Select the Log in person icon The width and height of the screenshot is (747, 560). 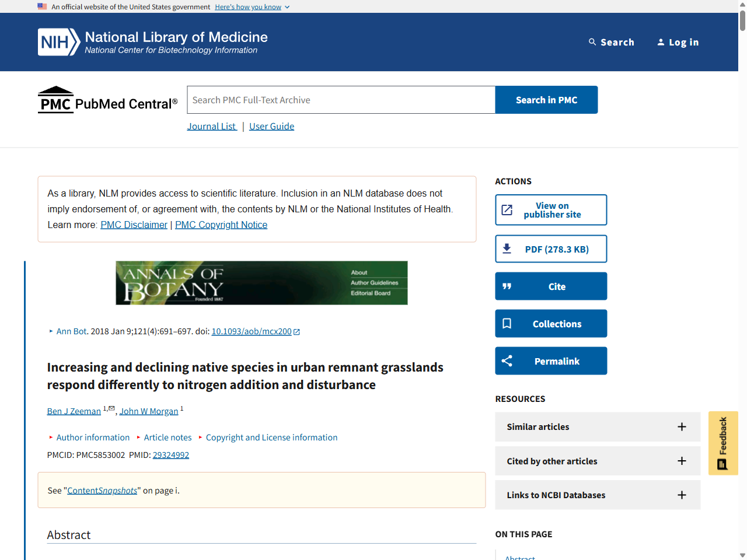(661, 41)
